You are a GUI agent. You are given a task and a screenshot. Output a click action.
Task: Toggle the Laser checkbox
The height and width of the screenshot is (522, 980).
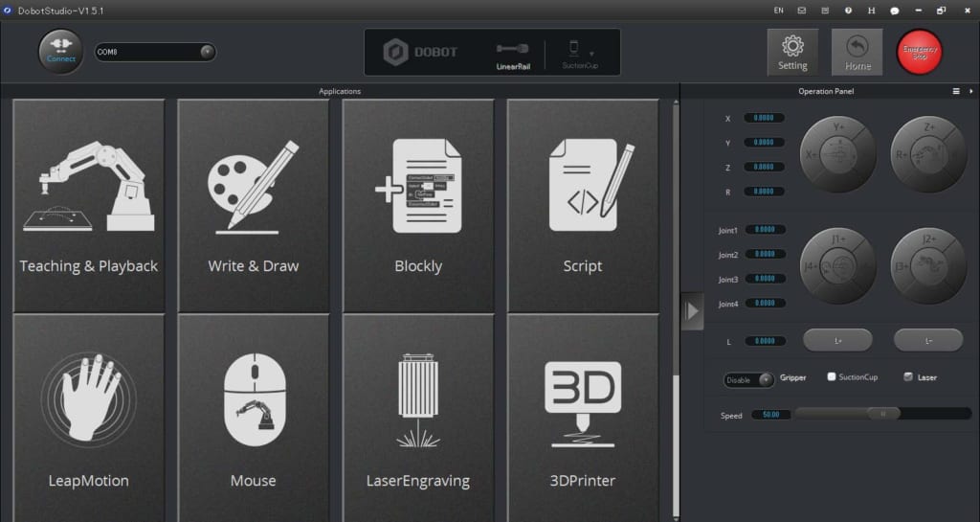pos(907,376)
